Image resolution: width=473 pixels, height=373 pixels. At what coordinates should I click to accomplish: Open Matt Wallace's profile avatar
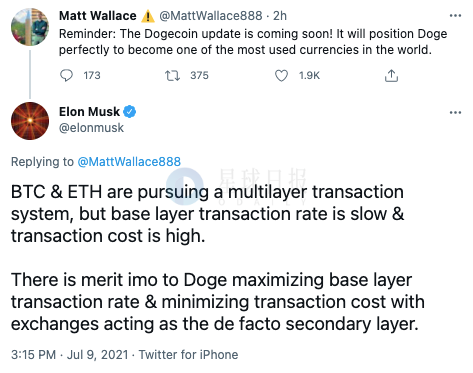click(30, 27)
